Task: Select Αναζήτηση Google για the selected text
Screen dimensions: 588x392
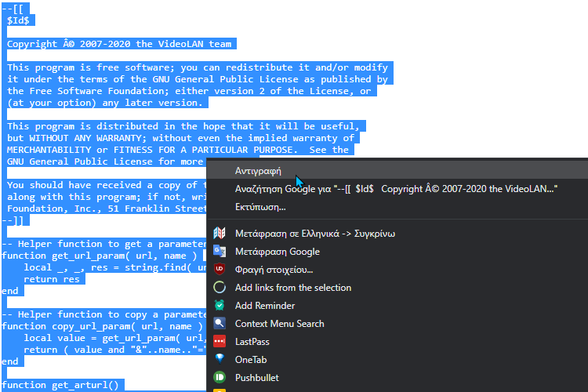Action: [x=397, y=189]
